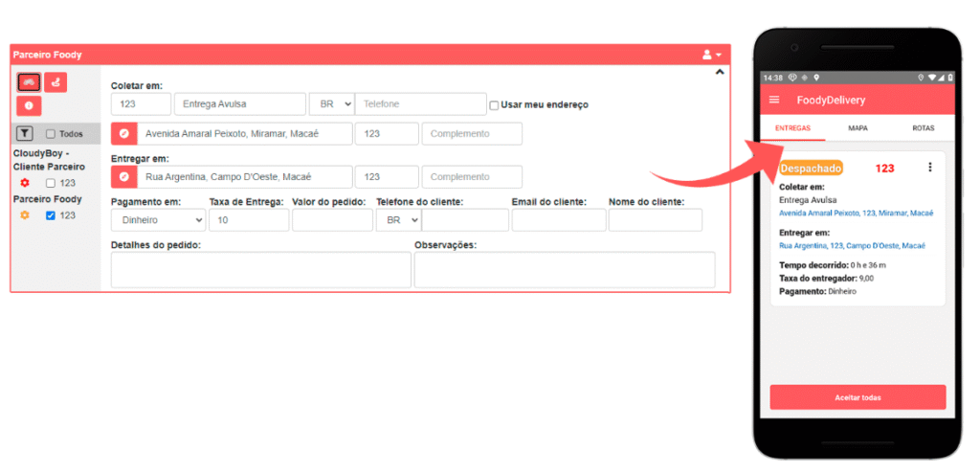Open hamburger menu in FoodyDelivery app
The image size is (980, 473).
point(774,101)
